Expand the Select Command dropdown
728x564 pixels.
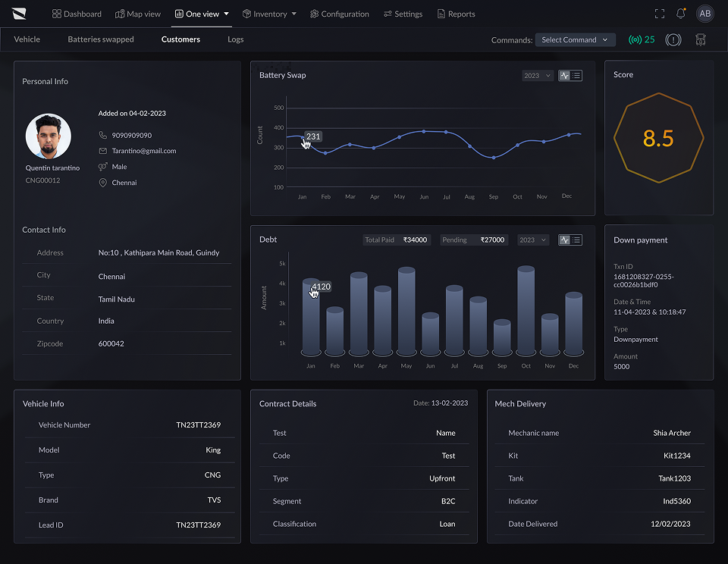tap(576, 40)
